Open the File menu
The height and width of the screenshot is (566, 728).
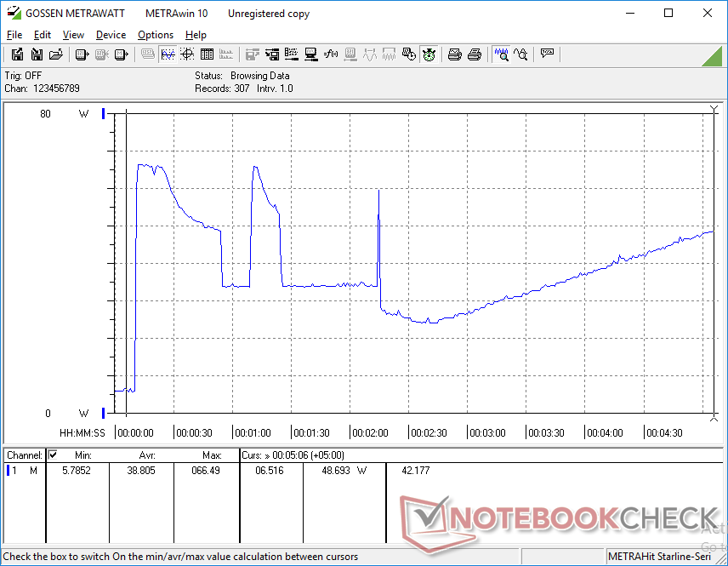point(14,35)
